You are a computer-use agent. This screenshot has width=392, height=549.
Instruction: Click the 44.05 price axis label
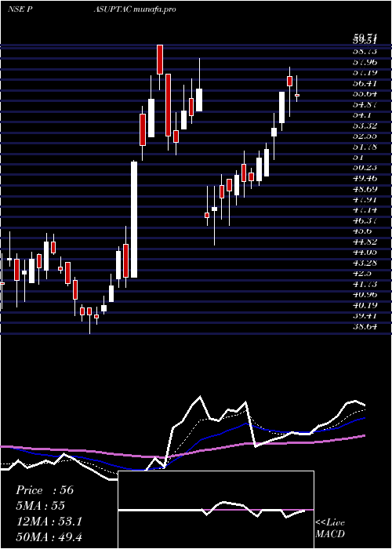pyautogui.click(x=365, y=252)
